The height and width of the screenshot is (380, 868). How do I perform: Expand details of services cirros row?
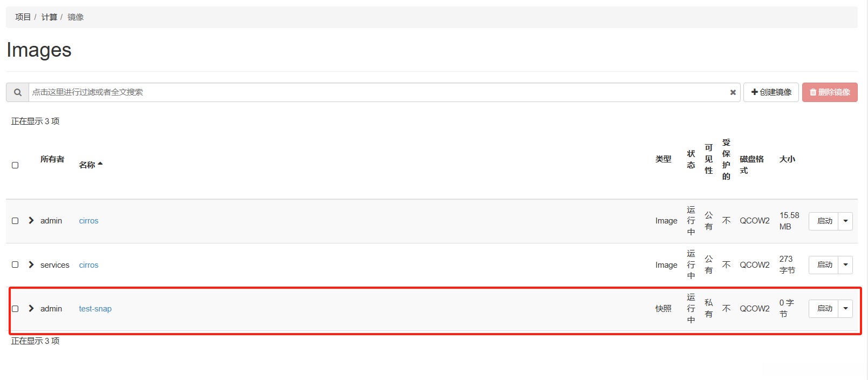coord(31,264)
